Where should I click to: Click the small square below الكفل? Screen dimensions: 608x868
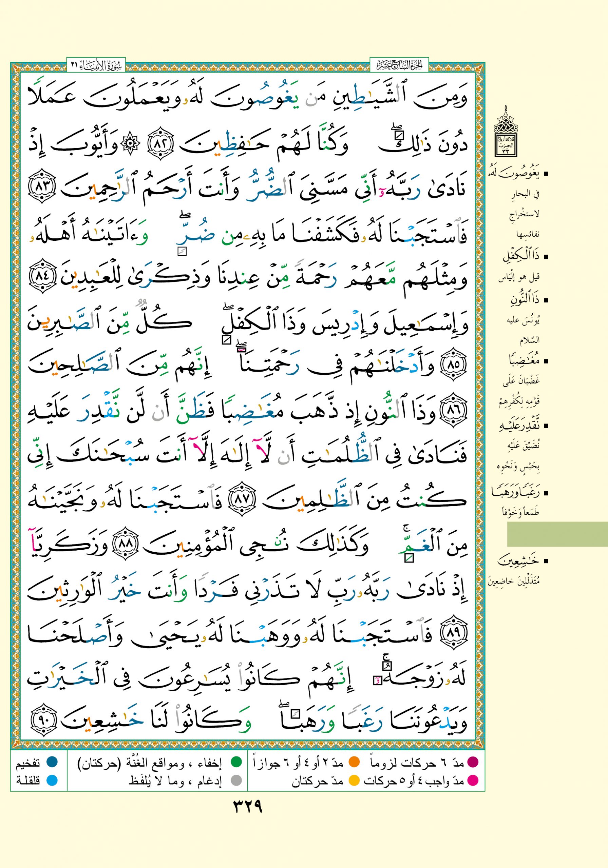(226, 340)
